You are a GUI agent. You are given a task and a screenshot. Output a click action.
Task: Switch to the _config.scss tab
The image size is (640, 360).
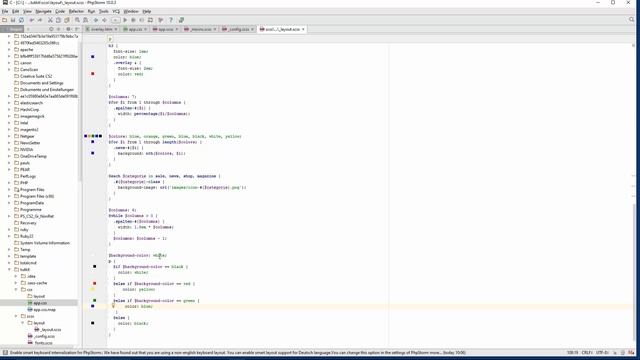pyautogui.click(x=238, y=29)
